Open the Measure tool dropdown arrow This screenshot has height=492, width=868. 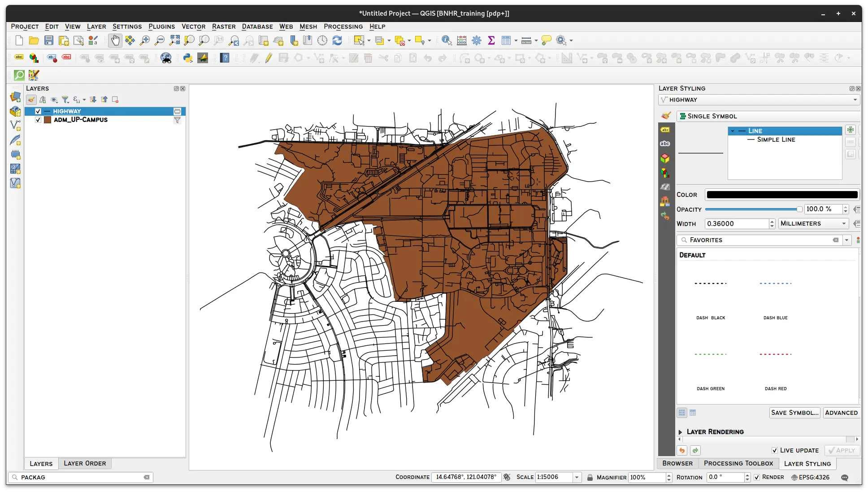pyautogui.click(x=536, y=41)
